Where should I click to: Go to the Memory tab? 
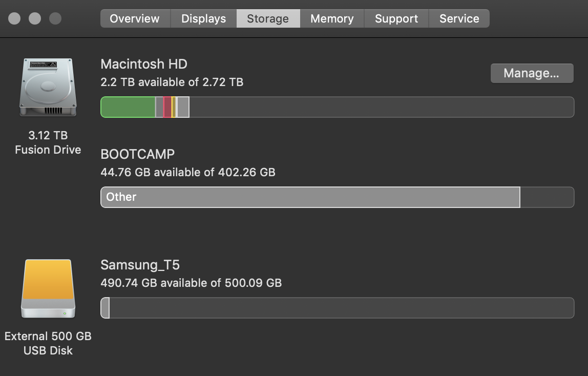(x=332, y=19)
